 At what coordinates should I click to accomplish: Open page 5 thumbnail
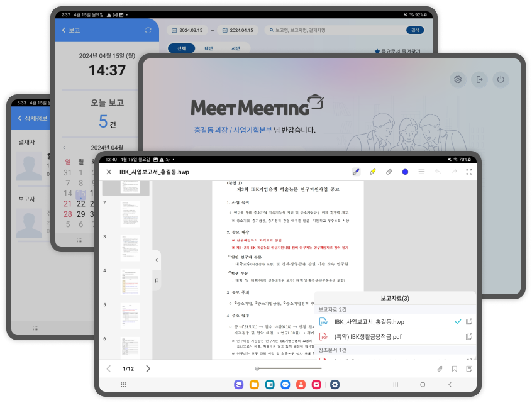click(x=130, y=316)
